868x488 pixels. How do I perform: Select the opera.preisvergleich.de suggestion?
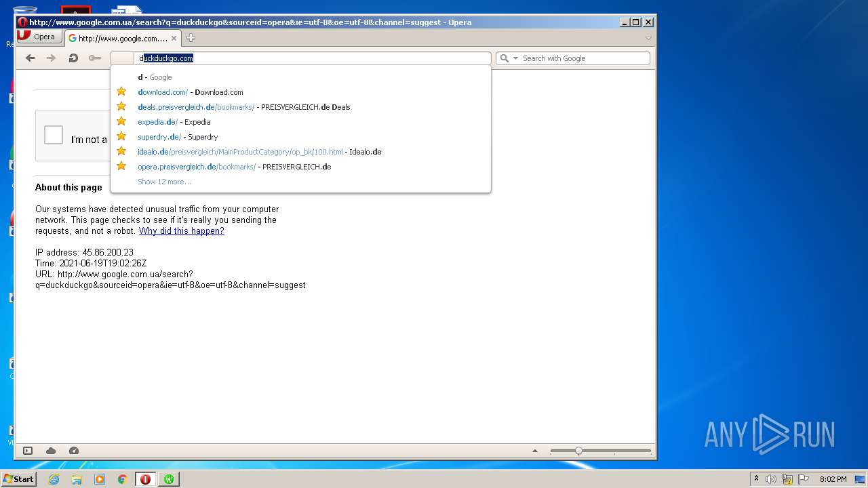[300, 167]
